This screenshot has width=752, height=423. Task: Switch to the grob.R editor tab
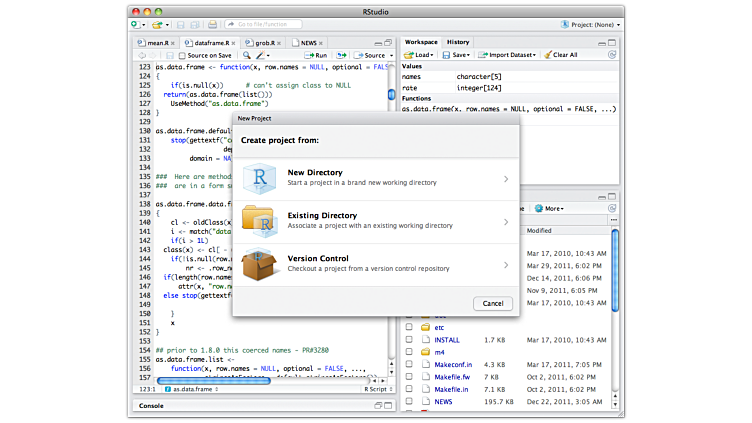266,43
